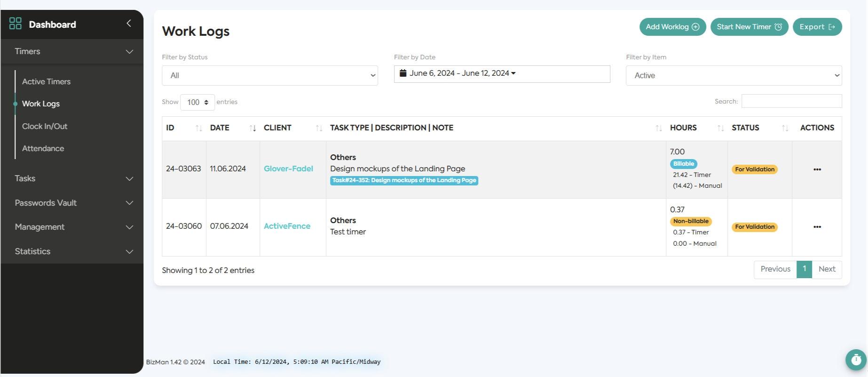The width and height of the screenshot is (868, 377).
Task: Open actions menu for worklog 24-03060
Action: (817, 227)
